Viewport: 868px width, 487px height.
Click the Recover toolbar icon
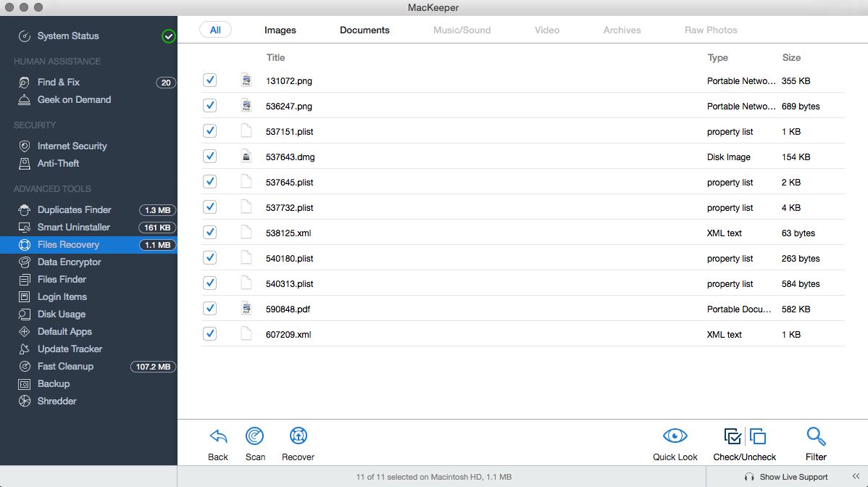299,436
